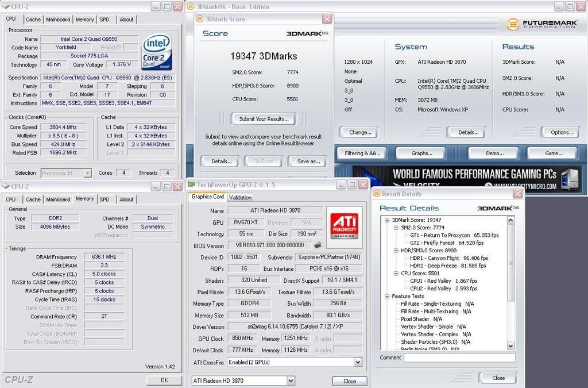The height and width of the screenshot is (388, 588).
Task: Launch the Demo button
Action: [x=494, y=153]
